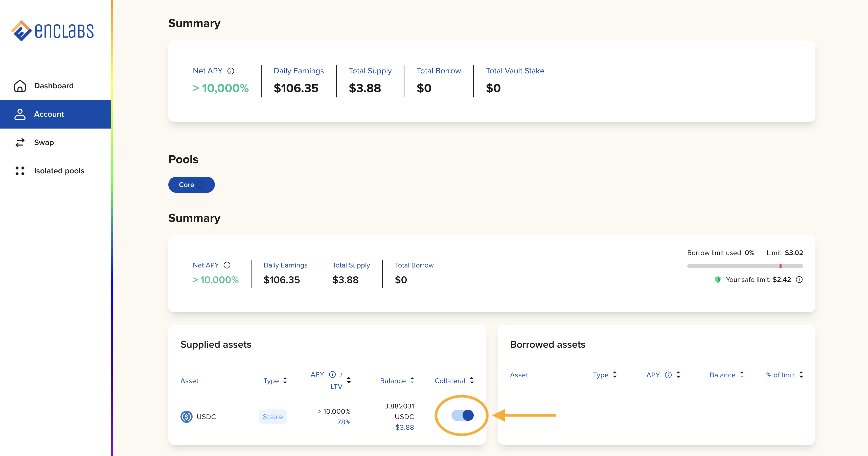Click Supplied assets APY info icon
The width and height of the screenshot is (868, 456).
(x=332, y=374)
